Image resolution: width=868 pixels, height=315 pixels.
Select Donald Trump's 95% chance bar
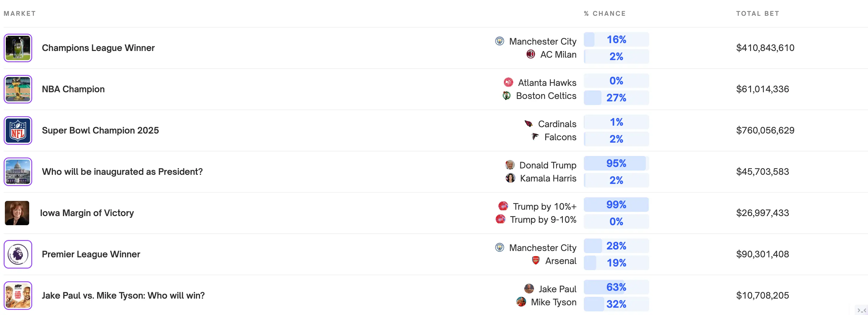tap(616, 163)
